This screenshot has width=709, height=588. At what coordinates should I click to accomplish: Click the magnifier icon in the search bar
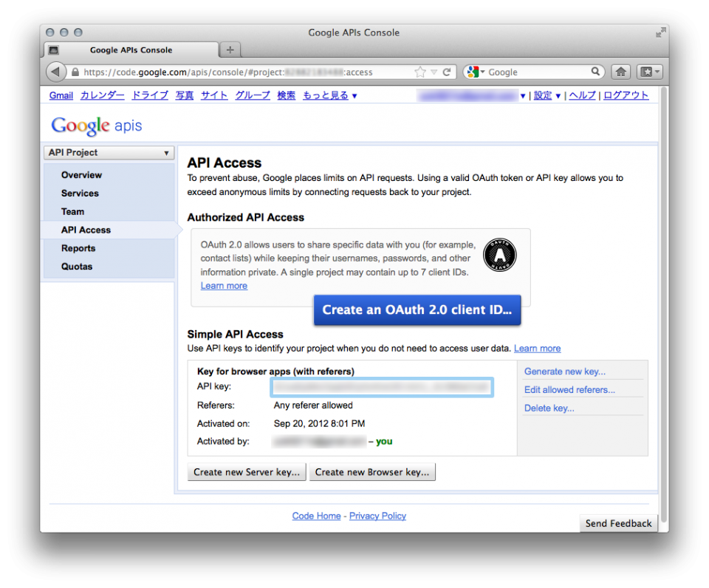[596, 72]
